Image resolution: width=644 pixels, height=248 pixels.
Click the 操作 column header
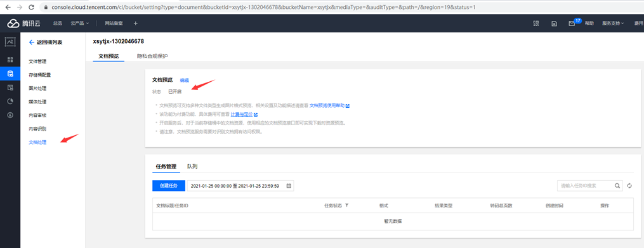tap(605, 206)
